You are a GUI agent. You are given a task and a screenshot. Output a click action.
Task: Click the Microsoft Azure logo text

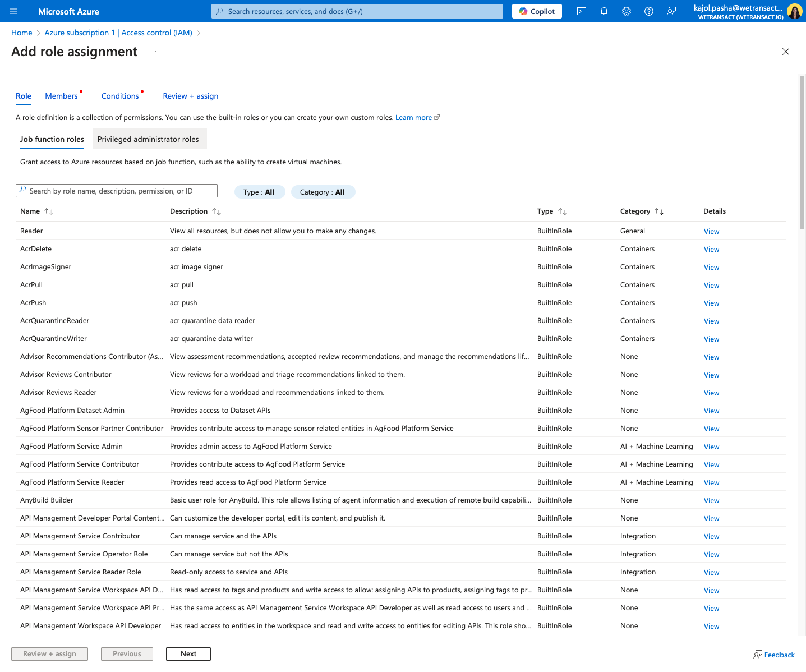68,11
